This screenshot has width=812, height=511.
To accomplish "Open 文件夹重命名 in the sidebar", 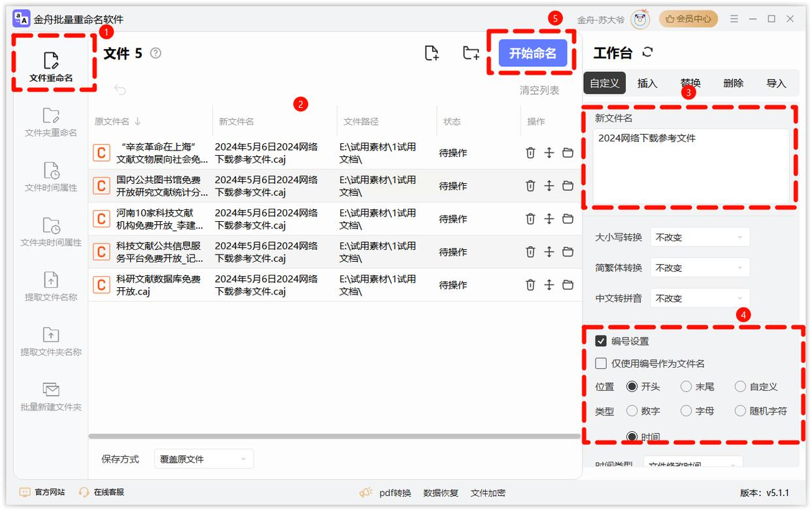I will 51,122.
